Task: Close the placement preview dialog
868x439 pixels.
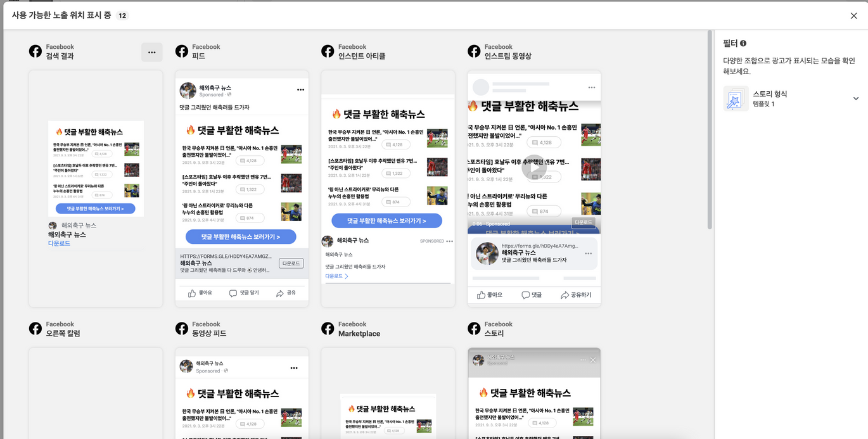Action: pos(853,16)
